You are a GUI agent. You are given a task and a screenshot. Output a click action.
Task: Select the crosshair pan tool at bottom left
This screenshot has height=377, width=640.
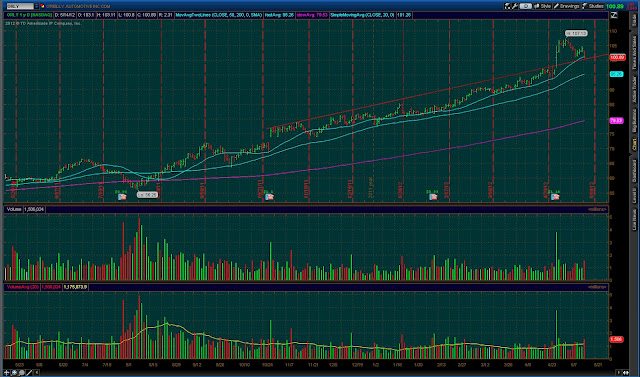pos(7,373)
